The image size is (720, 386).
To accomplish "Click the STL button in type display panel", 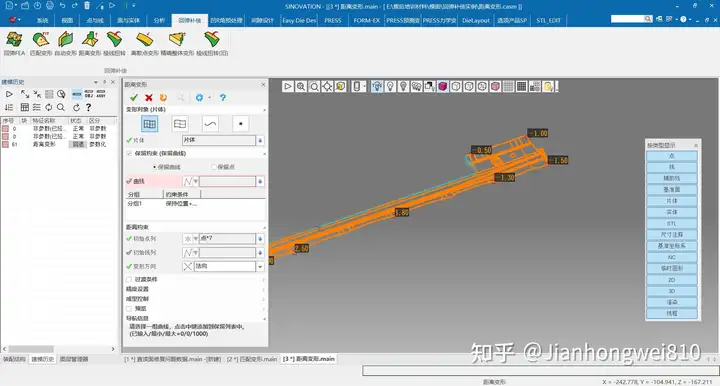I will (x=672, y=224).
